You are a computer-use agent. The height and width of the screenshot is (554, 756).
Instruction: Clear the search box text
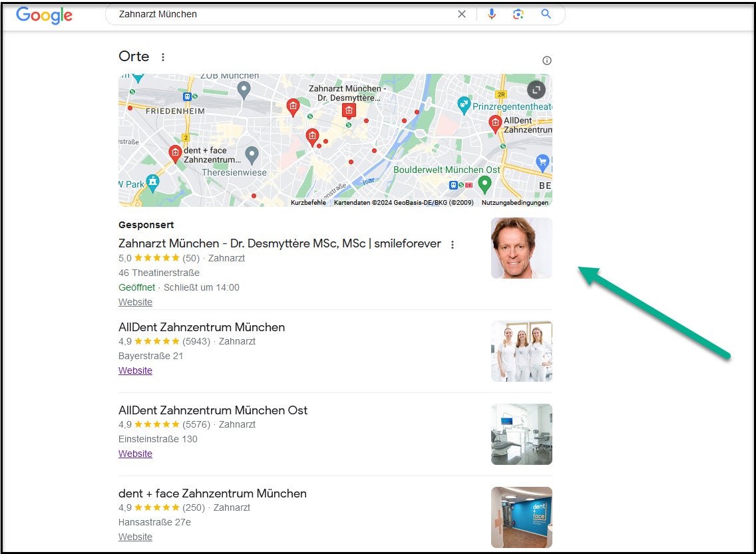coord(461,14)
